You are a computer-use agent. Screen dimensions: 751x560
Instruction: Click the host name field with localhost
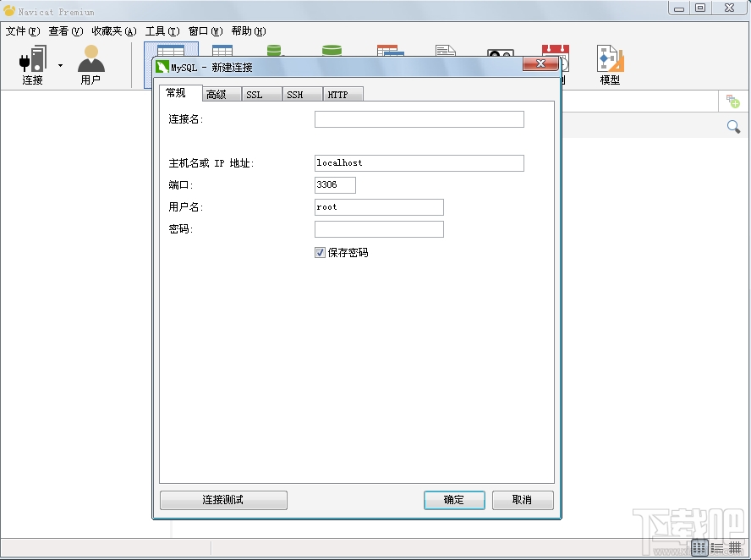(x=419, y=163)
